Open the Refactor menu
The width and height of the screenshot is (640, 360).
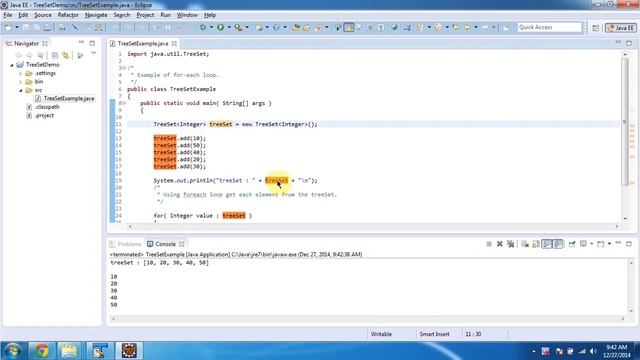(68, 15)
